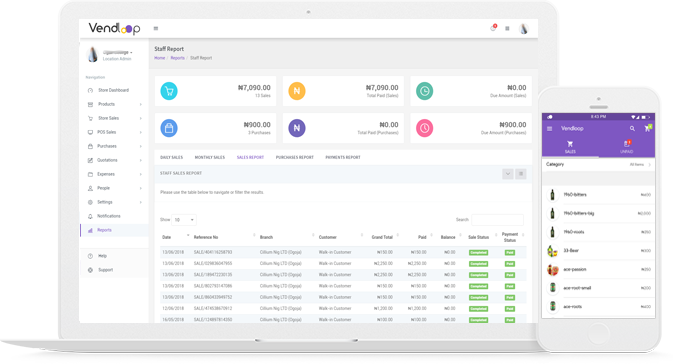
Task: Switch to the Daily Sales tab
Action: 171,158
